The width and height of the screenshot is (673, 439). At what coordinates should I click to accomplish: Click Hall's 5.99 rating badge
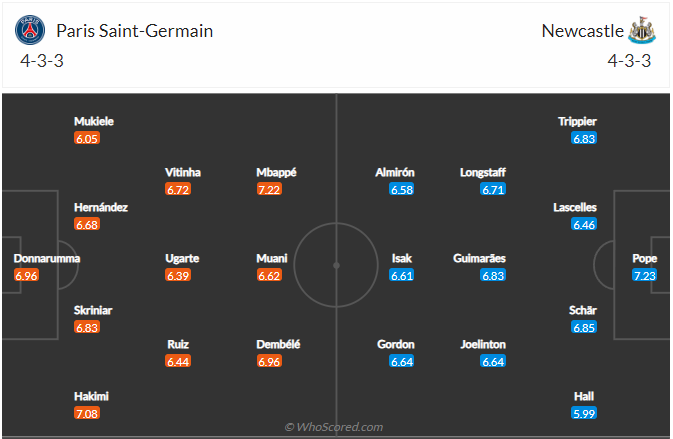tap(584, 412)
